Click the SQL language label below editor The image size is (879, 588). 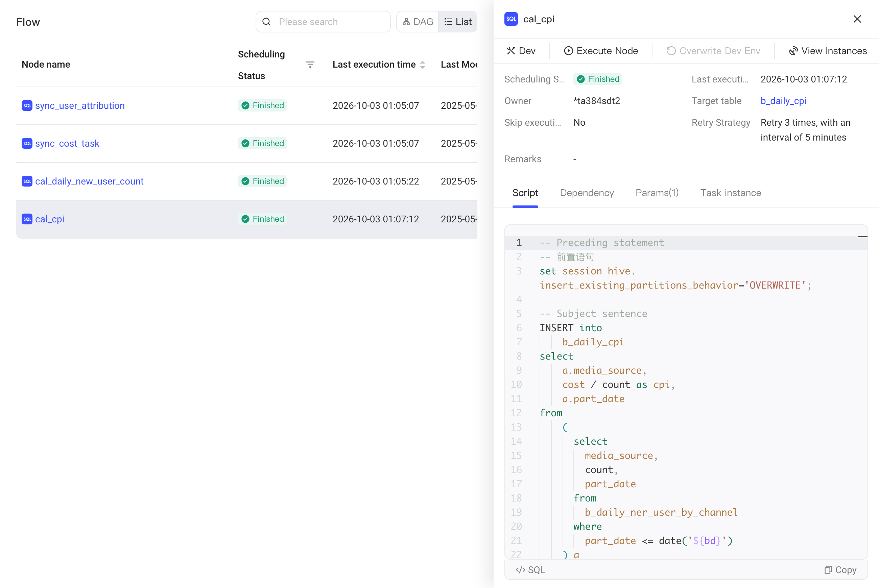pos(530,570)
